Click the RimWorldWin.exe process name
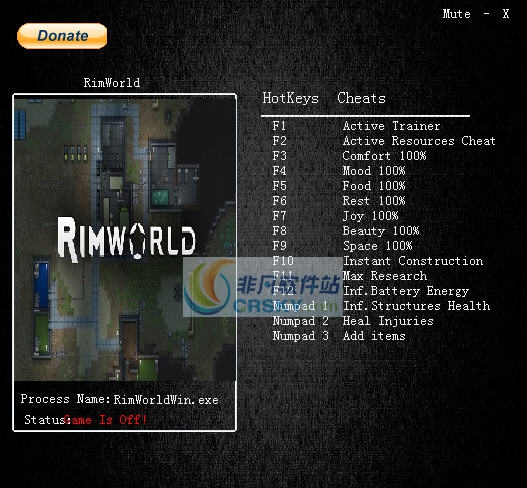This screenshot has width=527, height=488. pos(166,400)
